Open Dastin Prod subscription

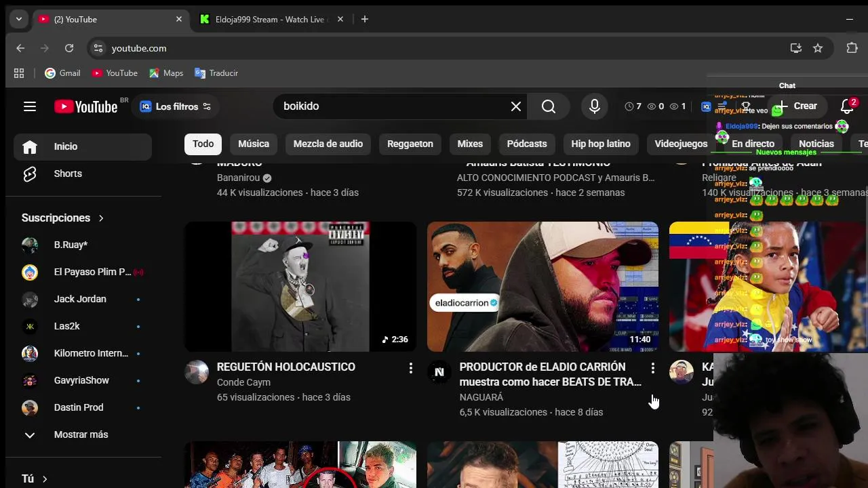(83, 407)
